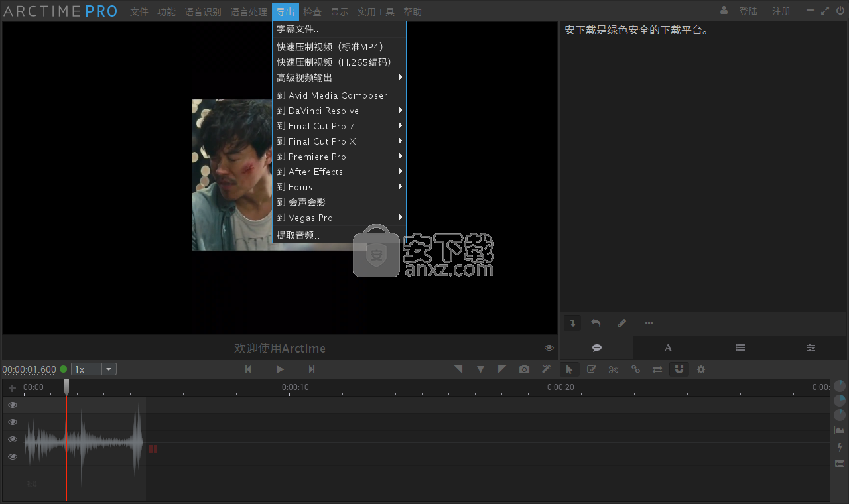Toggle visibility eye of fourth timeline track
The image size is (849, 504).
(x=12, y=456)
